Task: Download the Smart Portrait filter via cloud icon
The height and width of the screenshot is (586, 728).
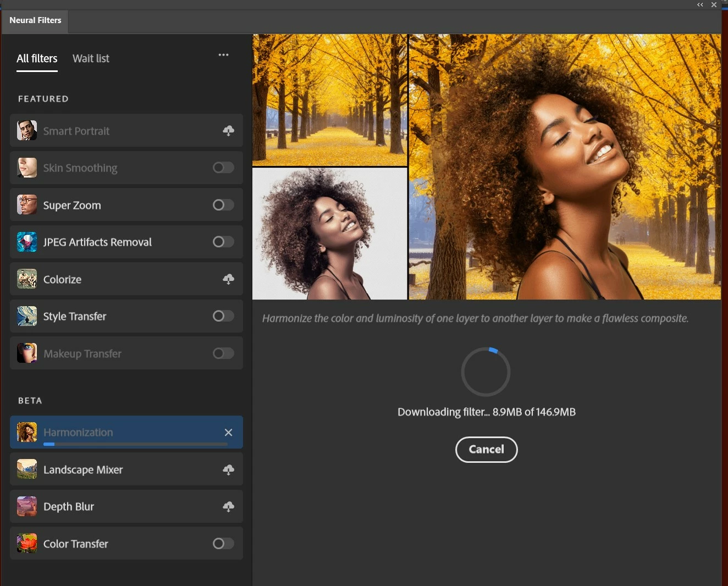Action: [x=228, y=131]
